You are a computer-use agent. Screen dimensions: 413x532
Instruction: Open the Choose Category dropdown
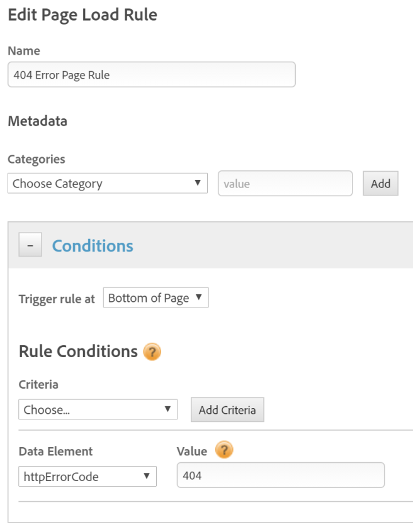108,184
